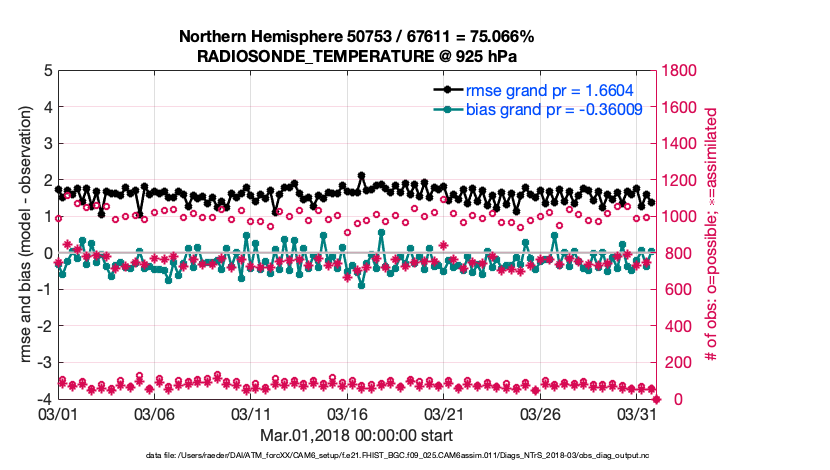
Task: Click the 03/01 x-axis tick label
Action: 57,413
